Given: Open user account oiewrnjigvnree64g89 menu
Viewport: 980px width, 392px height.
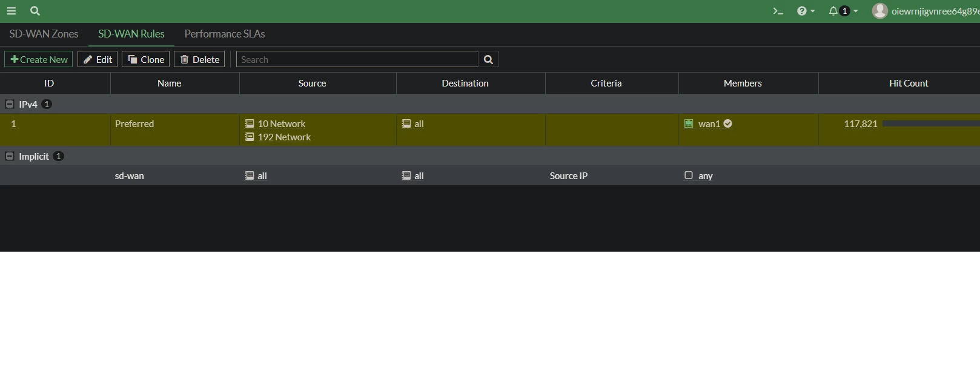Looking at the screenshot, I should 935,11.
